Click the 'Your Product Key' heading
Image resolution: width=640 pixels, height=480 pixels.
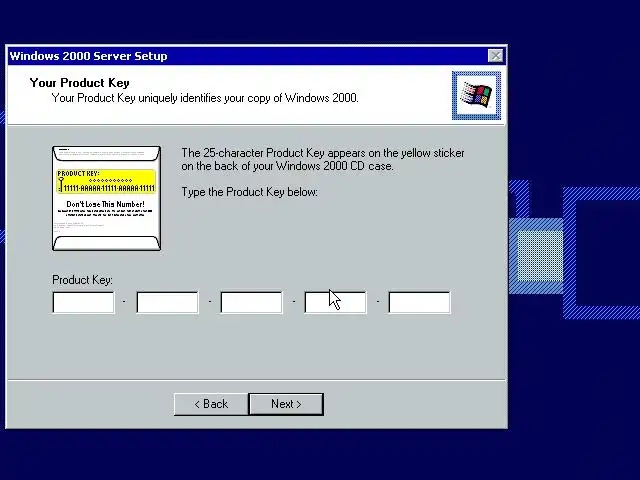80,83
